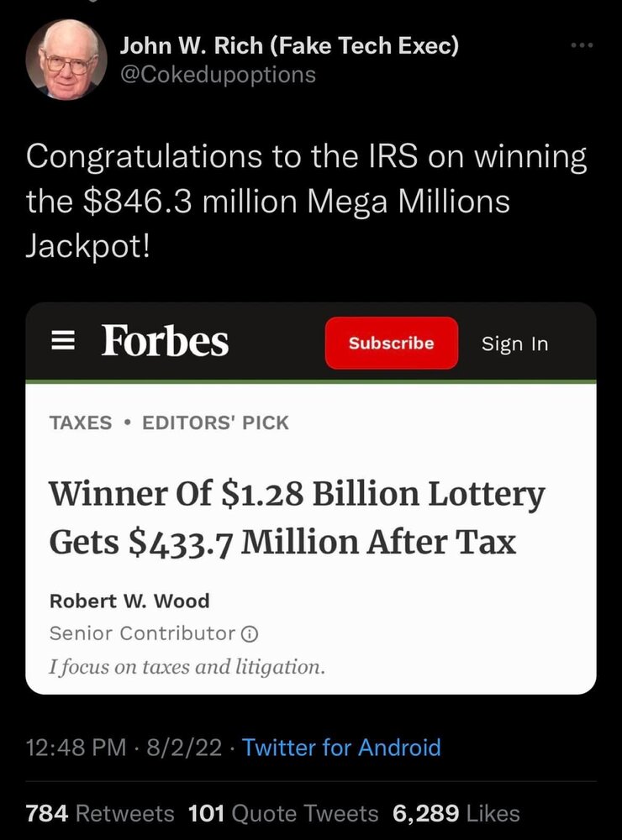Click the Twitter for Android link
The image size is (622, 840).
click(341, 747)
